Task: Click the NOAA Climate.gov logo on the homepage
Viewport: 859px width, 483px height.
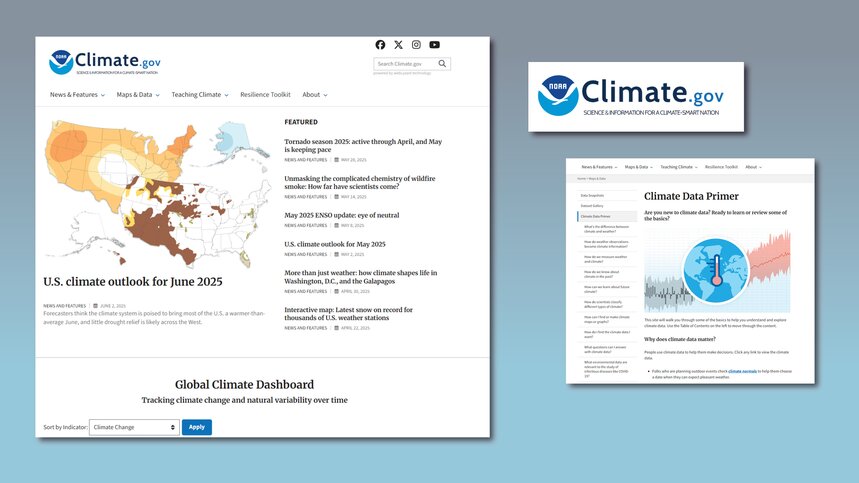Action: [x=105, y=62]
